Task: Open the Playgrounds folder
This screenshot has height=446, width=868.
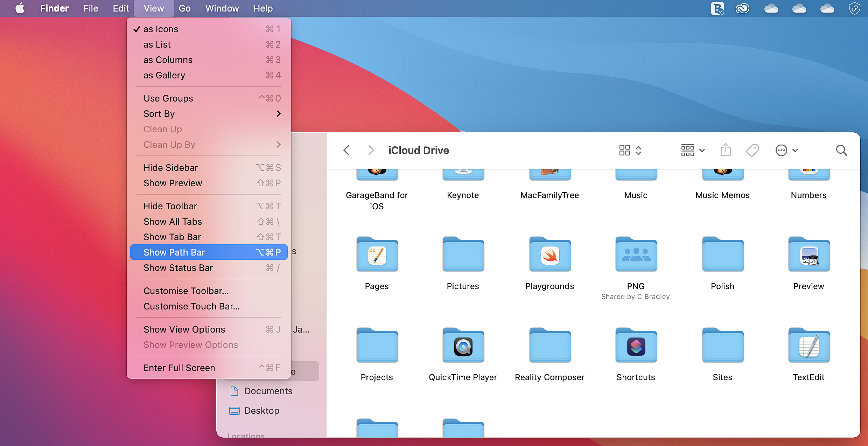Action: [550, 255]
